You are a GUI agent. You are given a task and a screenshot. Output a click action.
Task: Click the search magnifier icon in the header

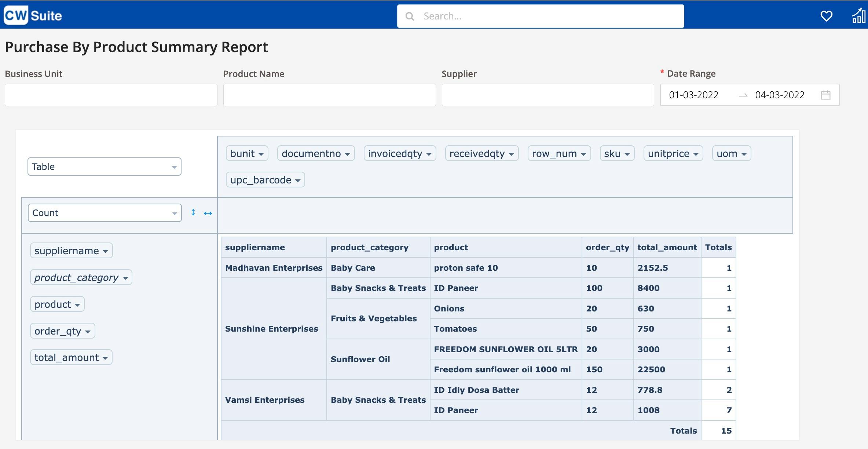tap(410, 16)
